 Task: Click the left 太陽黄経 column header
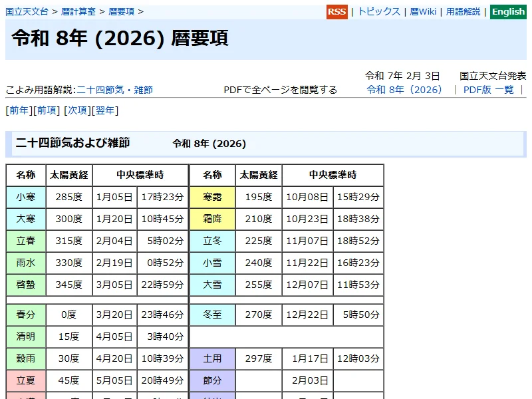[69, 175]
